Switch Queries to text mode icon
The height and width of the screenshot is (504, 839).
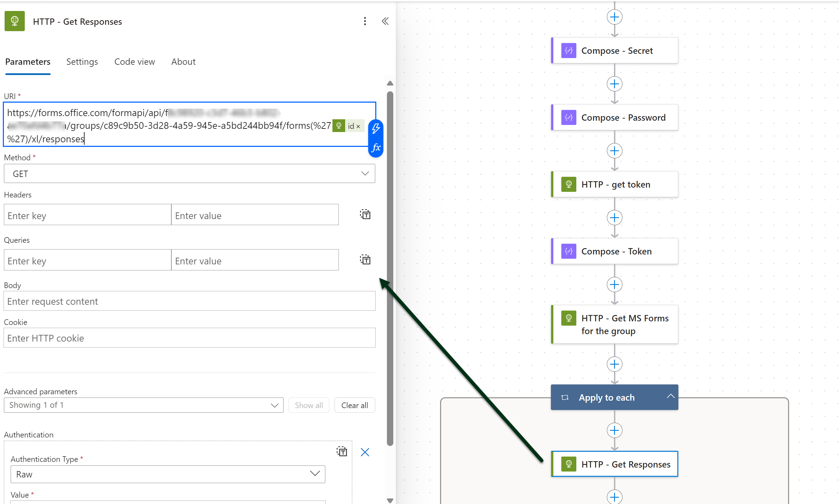[365, 260]
